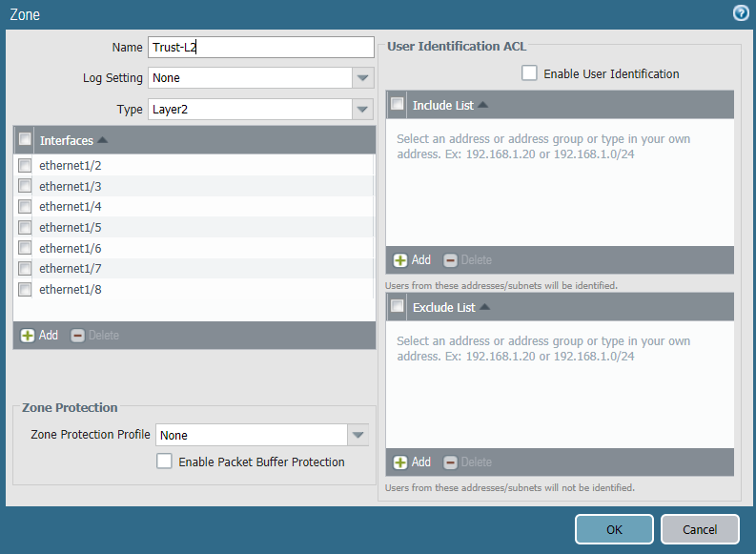The height and width of the screenshot is (554, 756).
Task: Select the ethernet1/7 row text
Action: [x=71, y=268]
